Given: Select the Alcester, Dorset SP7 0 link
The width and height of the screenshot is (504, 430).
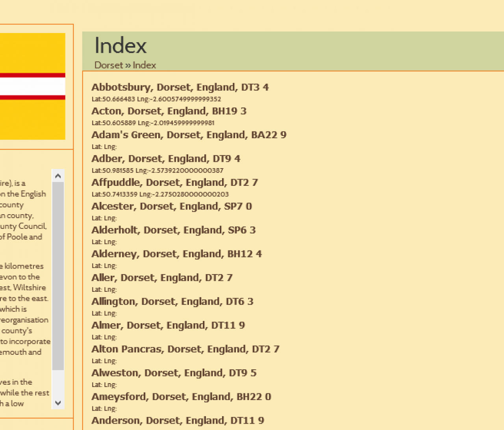Looking at the screenshot, I should click(171, 206).
